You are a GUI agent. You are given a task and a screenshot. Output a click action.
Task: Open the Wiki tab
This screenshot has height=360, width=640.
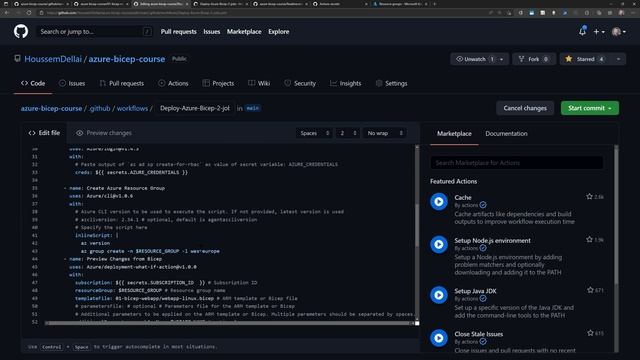pyautogui.click(x=259, y=83)
